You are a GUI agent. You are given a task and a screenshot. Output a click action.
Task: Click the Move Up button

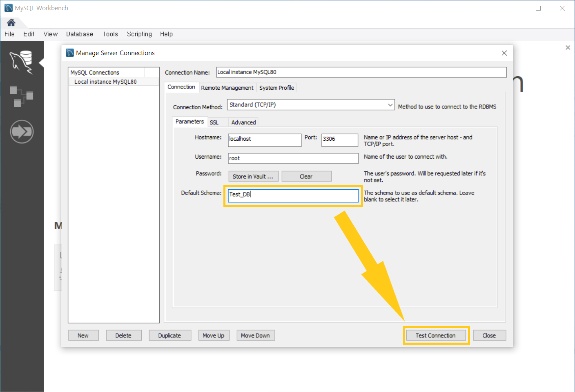[x=214, y=335]
